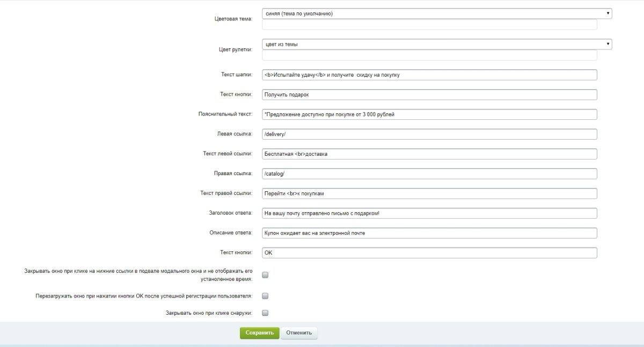
Task: Click the field containing 'Получить подарок'
Action: [x=429, y=95]
